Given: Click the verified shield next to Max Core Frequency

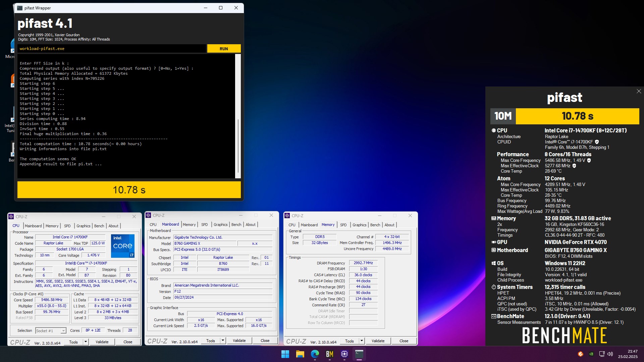Looking at the screenshot, I should tap(589, 160).
